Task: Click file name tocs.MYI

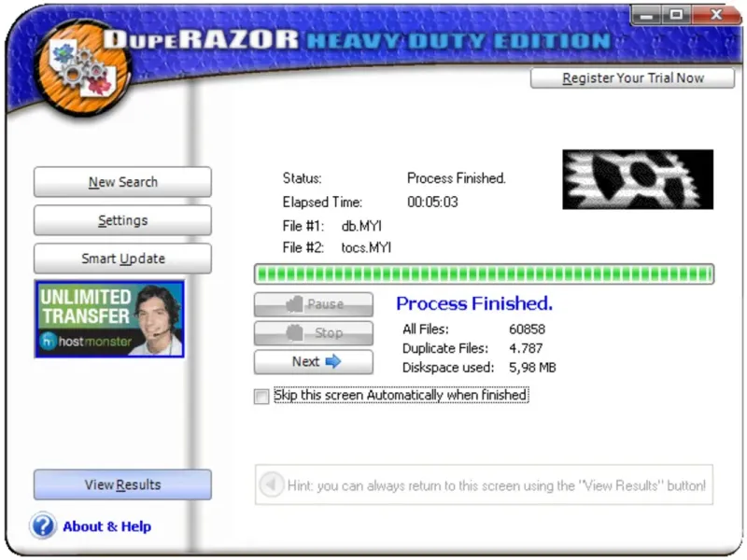Action: click(366, 248)
